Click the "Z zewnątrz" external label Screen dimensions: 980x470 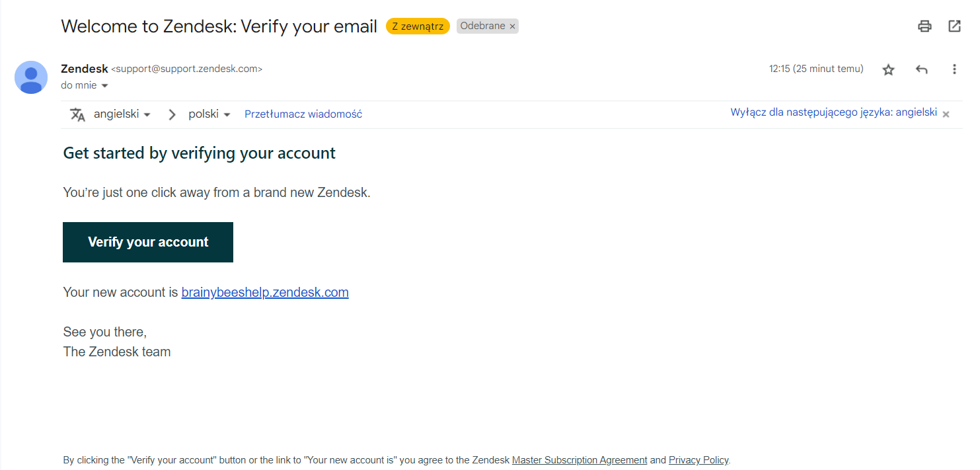click(x=418, y=26)
